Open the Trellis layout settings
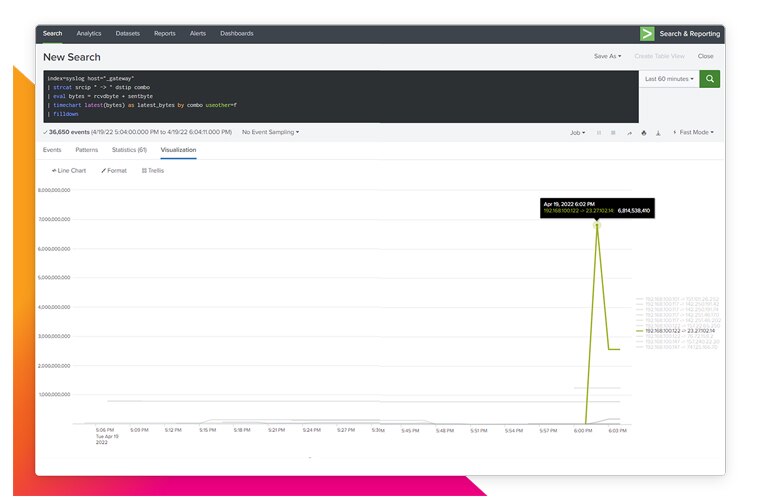The width and height of the screenshot is (760, 500). click(x=153, y=171)
